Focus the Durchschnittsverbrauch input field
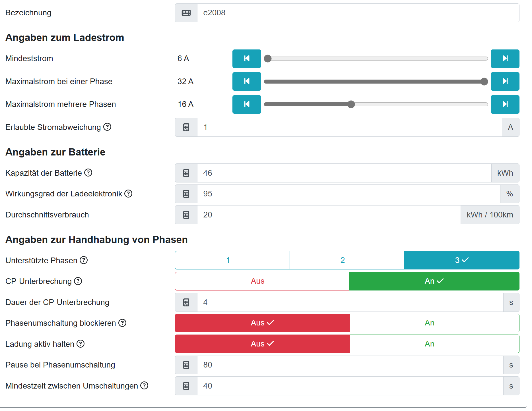 click(x=329, y=215)
